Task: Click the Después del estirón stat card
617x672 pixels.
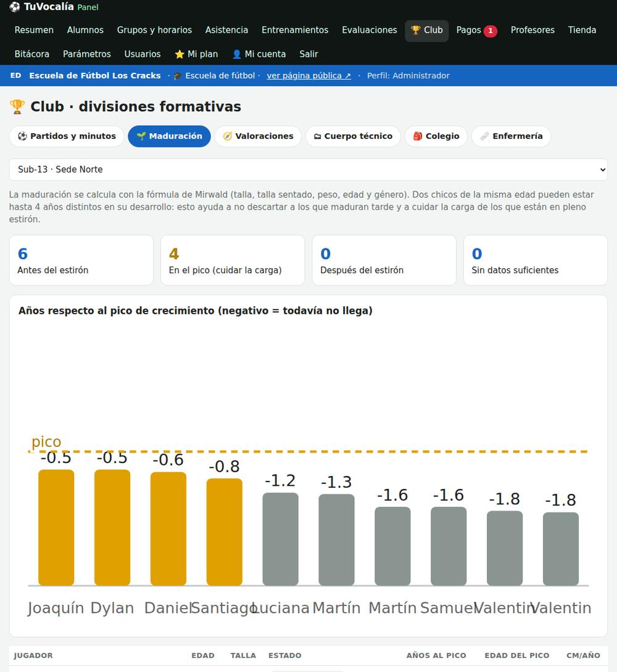Action: click(384, 260)
